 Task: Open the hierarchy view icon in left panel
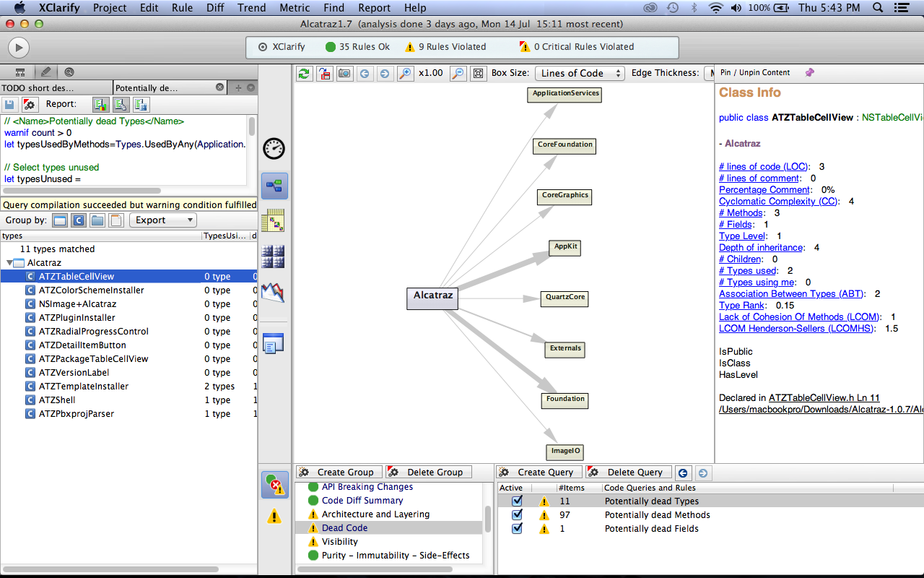tap(20, 72)
